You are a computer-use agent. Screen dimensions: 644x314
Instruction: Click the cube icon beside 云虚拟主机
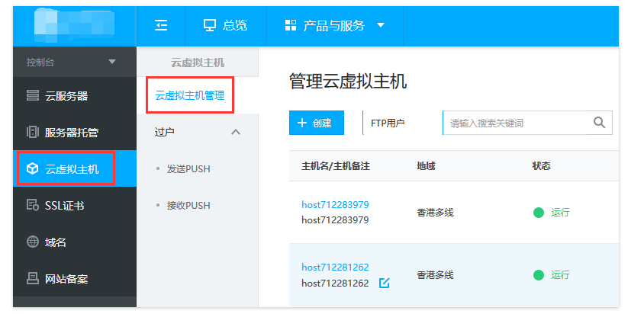coord(33,168)
